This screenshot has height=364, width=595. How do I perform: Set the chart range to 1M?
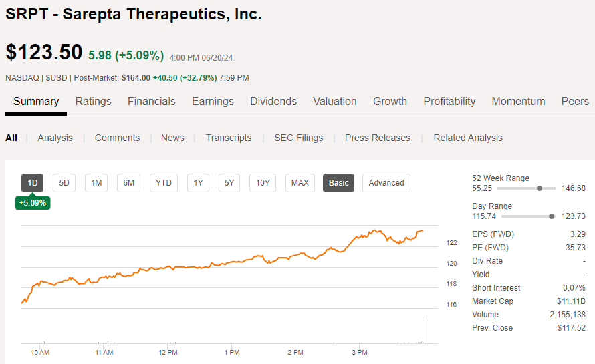click(96, 183)
